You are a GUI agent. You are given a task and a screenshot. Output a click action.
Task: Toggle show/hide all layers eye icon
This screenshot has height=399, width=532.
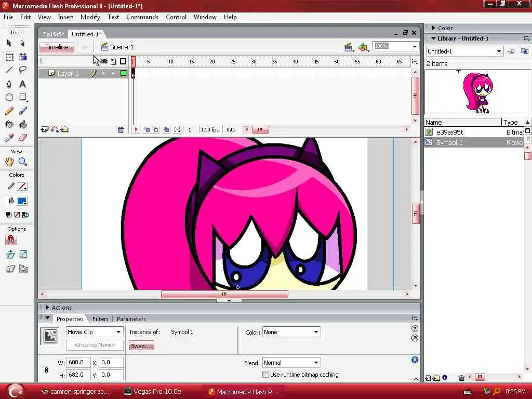point(103,61)
